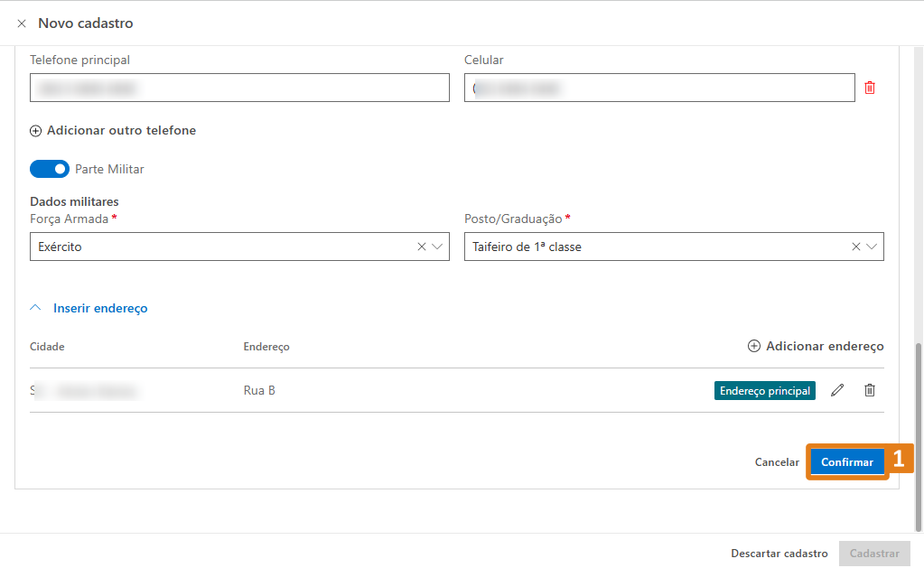Click Cancelar to abort changes
This screenshot has height=568, width=924.
pyautogui.click(x=777, y=462)
